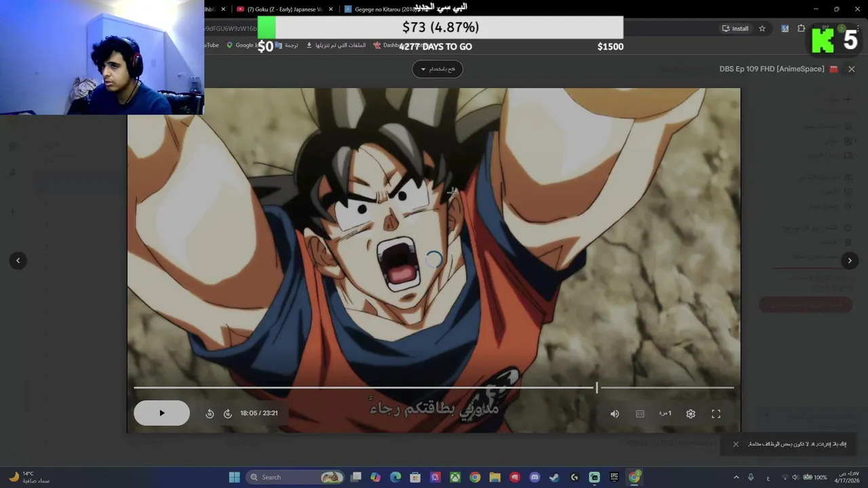868x488 pixels.
Task: Click the taskbar Search box
Action: (294, 477)
